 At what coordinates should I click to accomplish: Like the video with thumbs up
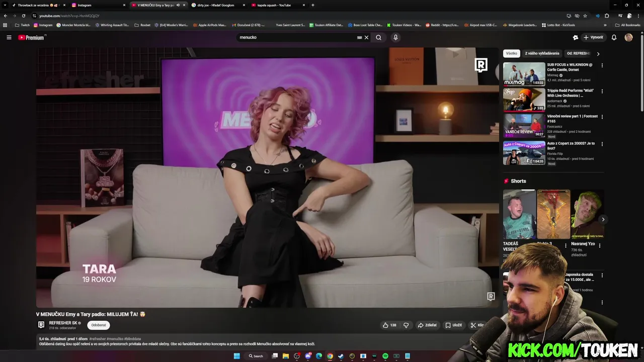point(389,325)
